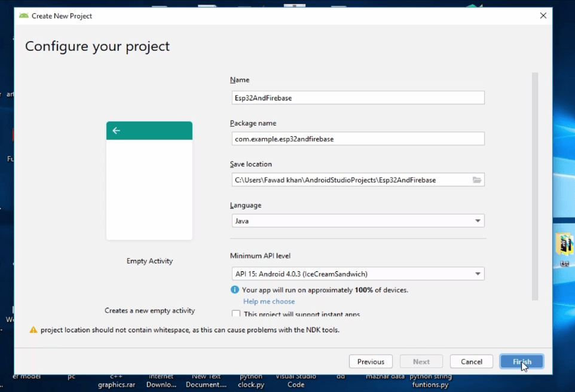Screen dimensions: 575x392
Task: Click the Help me choose link
Action: pos(268,301)
